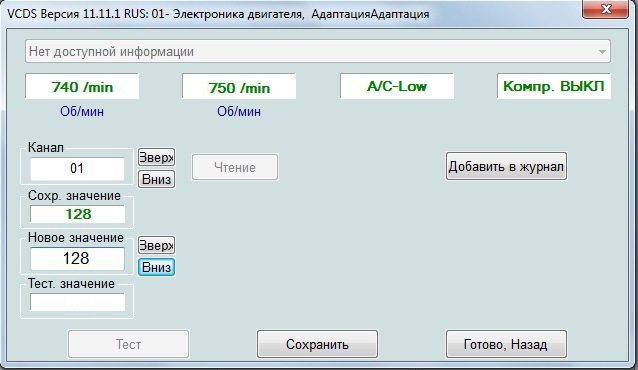Focus the Новое значение input field
This screenshot has width=638, height=370.
point(77,258)
